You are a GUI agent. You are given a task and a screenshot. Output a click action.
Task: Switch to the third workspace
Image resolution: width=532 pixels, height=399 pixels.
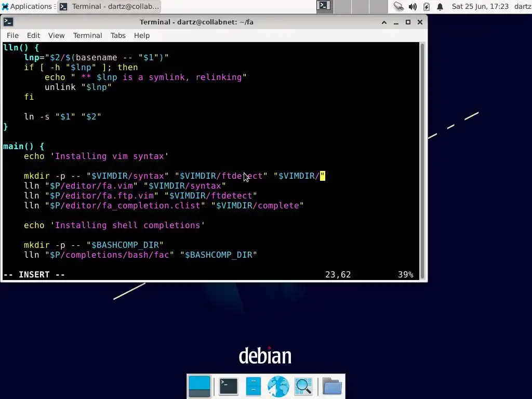pyautogui.click(x=361, y=6)
